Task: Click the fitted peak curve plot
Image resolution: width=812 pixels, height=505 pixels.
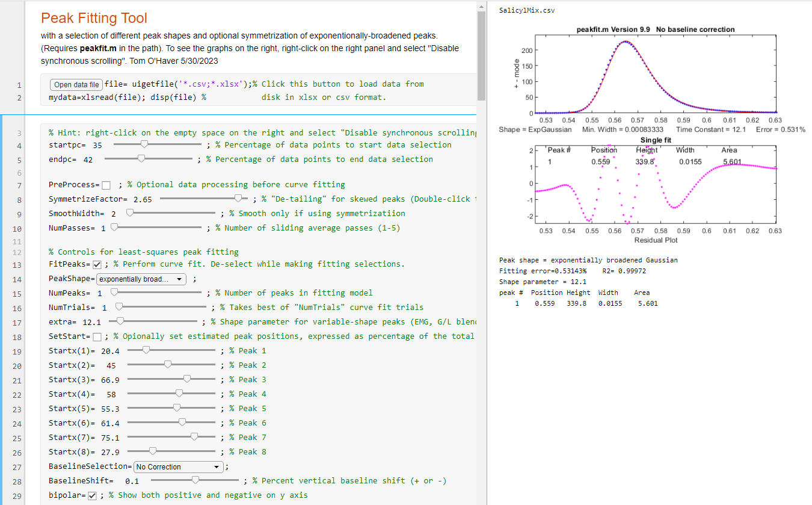Action: (x=656, y=75)
